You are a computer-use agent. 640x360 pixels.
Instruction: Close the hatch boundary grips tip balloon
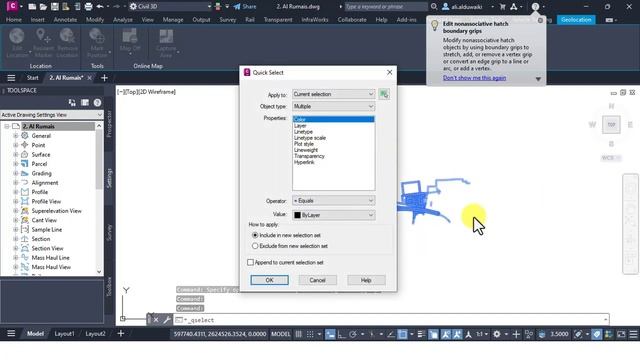[540, 20]
